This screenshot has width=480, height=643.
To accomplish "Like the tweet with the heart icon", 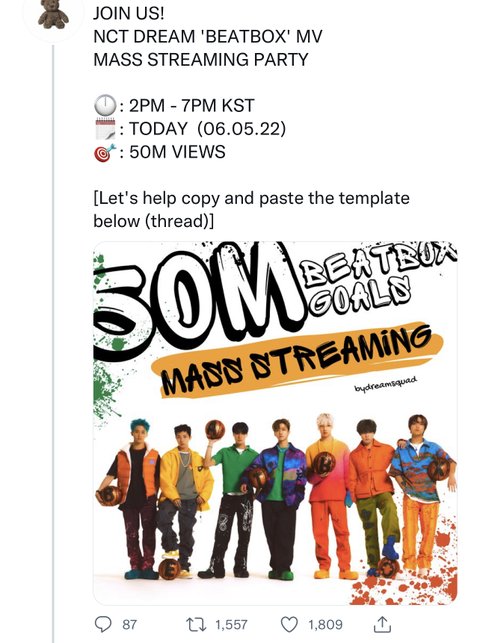I will click(x=289, y=625).
